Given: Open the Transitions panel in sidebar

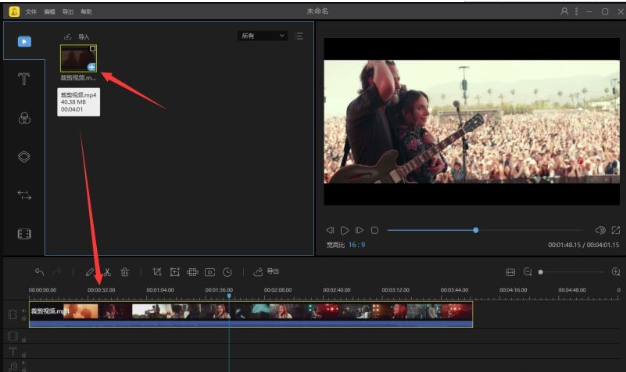Looking at the screenshot, I should click(24, 195).
